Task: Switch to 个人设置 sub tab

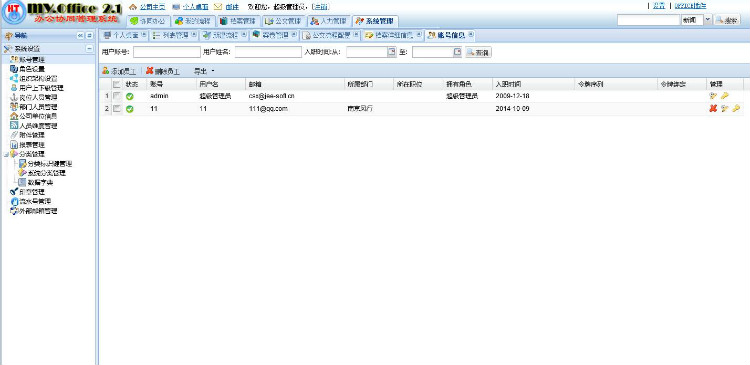Action: (x=126, y=35)
